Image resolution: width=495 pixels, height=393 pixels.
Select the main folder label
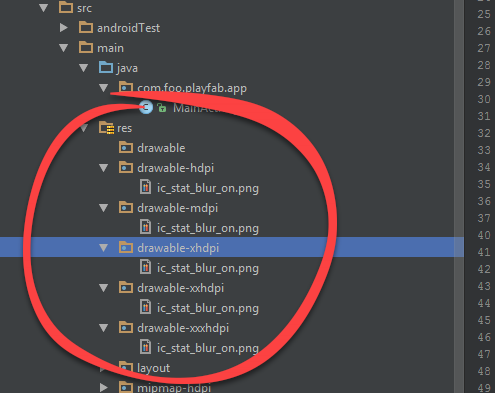tap(110, 48)
